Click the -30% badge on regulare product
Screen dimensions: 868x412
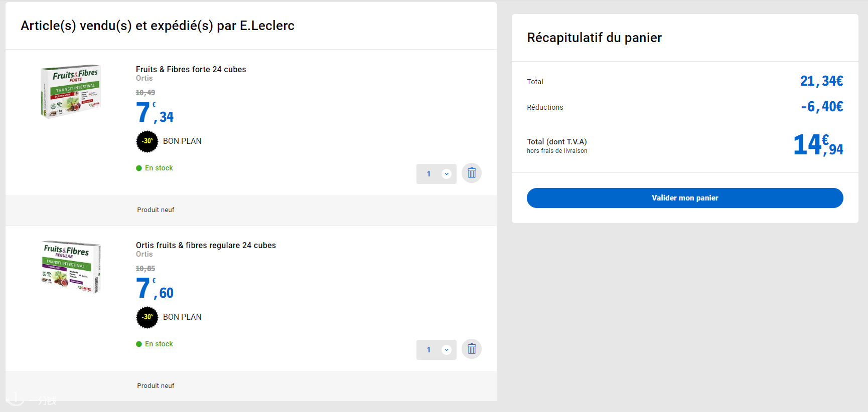(x=147, y=317)
